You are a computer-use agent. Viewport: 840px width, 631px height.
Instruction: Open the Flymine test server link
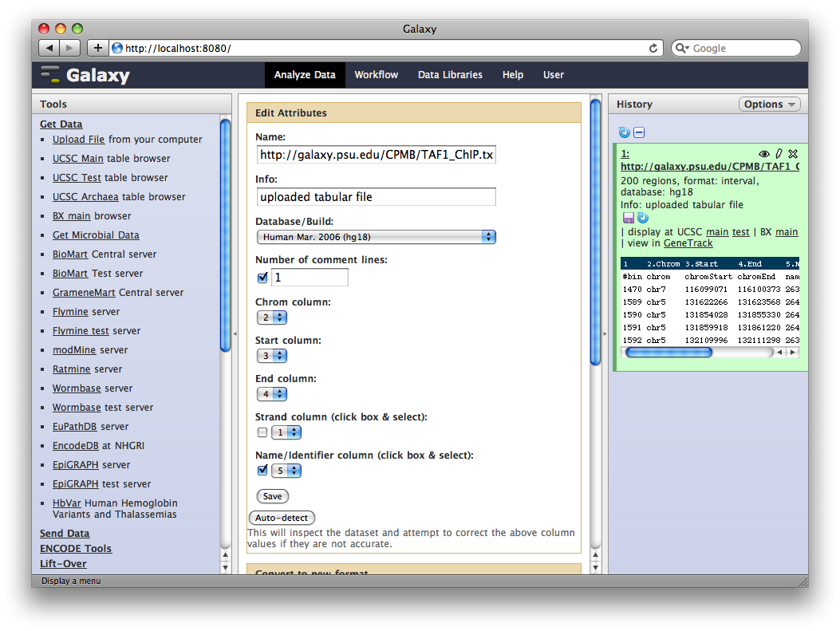[79, 331]
